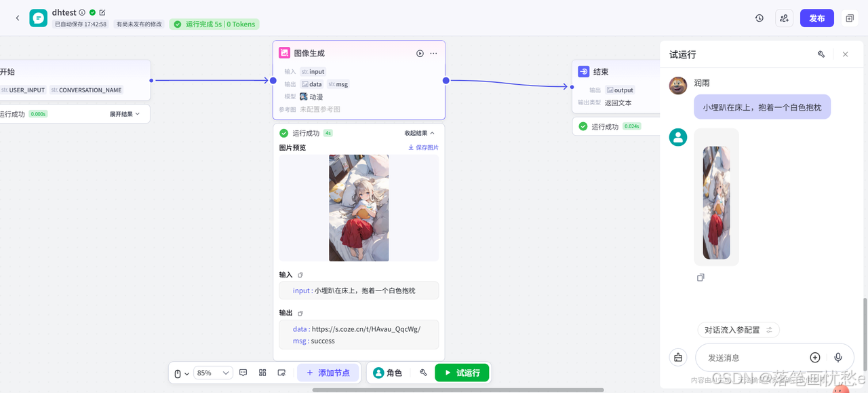Click the 已自动保存 17:42:58 label
This screenshot has height=393, width=868.
(81, 24)
